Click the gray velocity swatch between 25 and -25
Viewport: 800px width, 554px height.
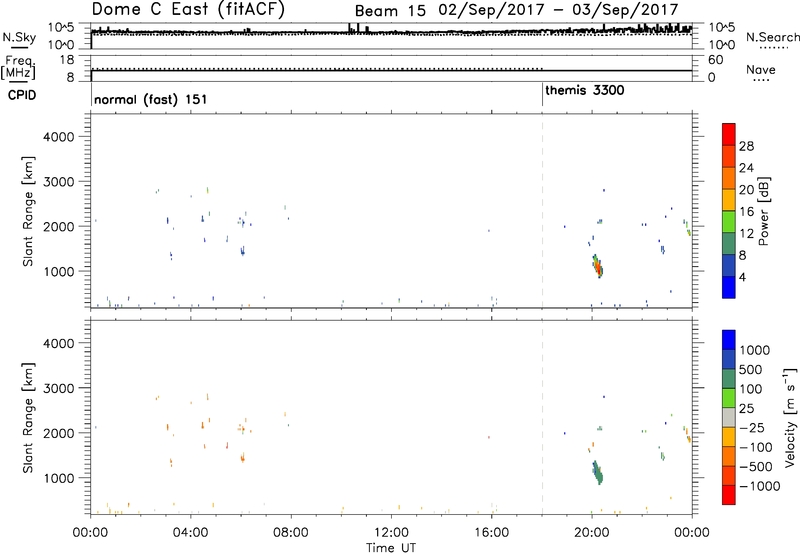pos(729,417)
